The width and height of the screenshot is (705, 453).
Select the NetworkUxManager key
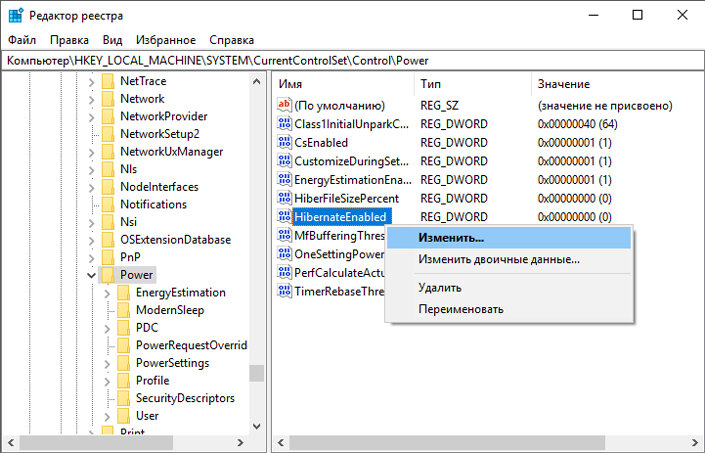pyautogui.click(x=171, y=151)
